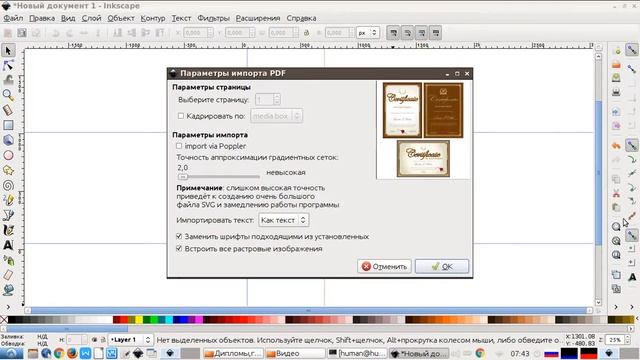Click the Cut scissors icon
The width and height of the screenshot is (640, 360).
[x=616, y=193]
